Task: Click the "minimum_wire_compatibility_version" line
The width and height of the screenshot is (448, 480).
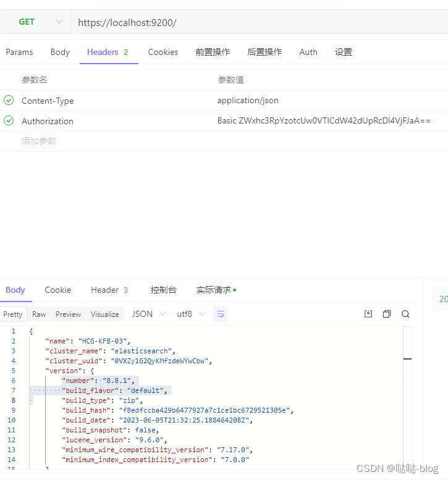Action: click(157, 450)
